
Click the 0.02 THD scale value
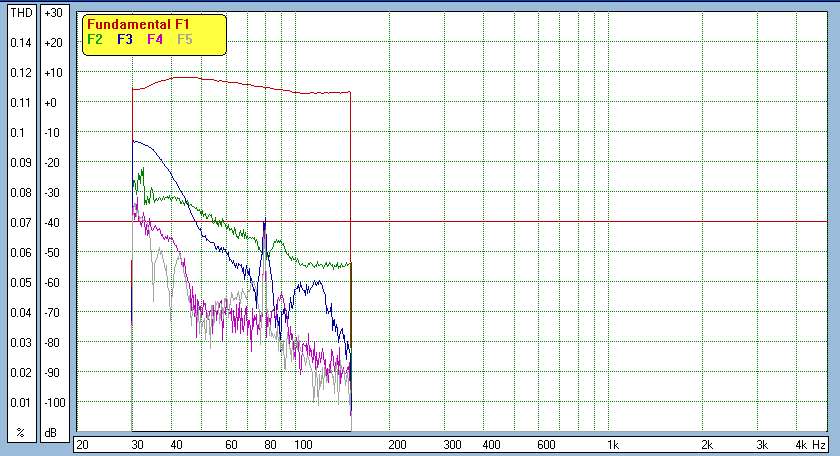tap(21, 373)
